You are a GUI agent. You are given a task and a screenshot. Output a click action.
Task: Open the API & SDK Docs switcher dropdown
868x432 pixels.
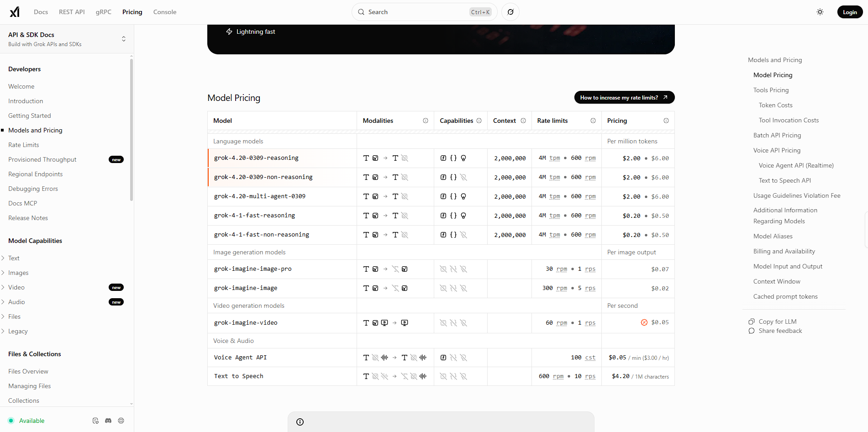[x=67, y=39]
